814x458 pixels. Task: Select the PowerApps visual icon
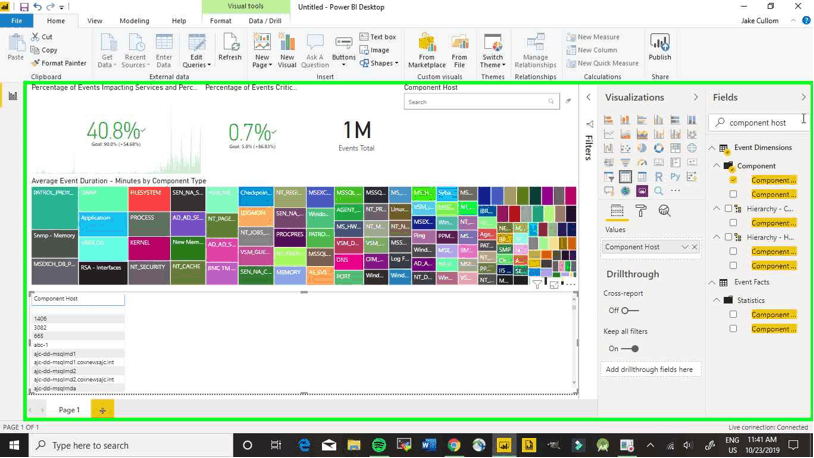pos(642,191)
